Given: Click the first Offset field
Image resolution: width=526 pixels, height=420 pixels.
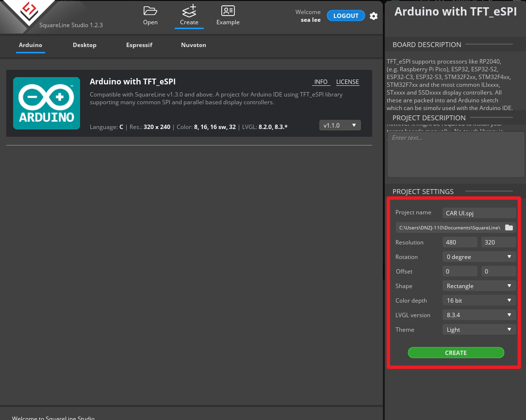Looking at the screenshot, I should (x=460, y=271).
